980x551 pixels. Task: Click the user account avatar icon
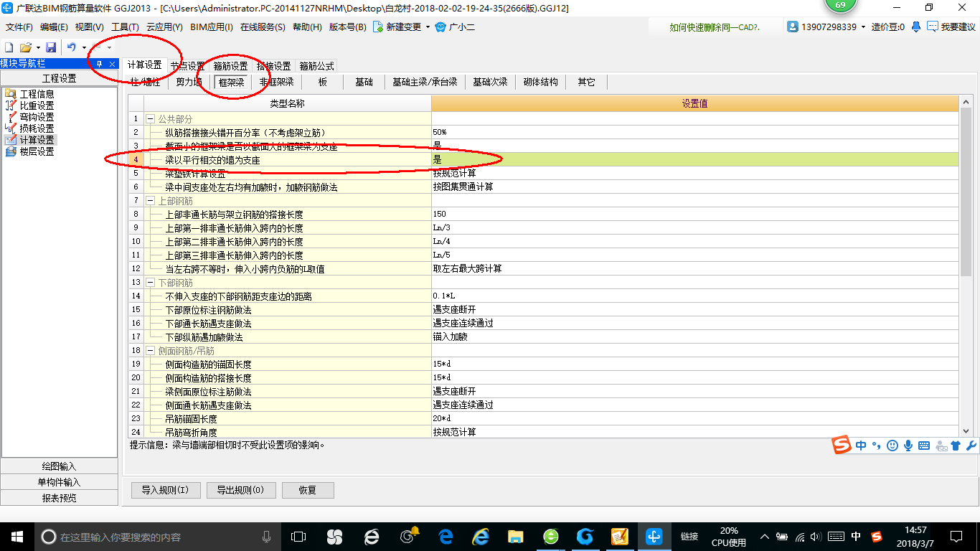coord(792,27)
